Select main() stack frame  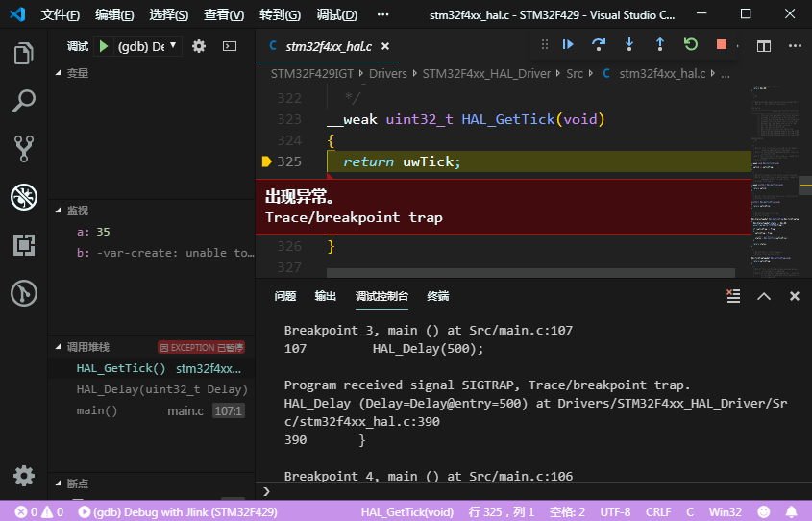pos(151,410)
